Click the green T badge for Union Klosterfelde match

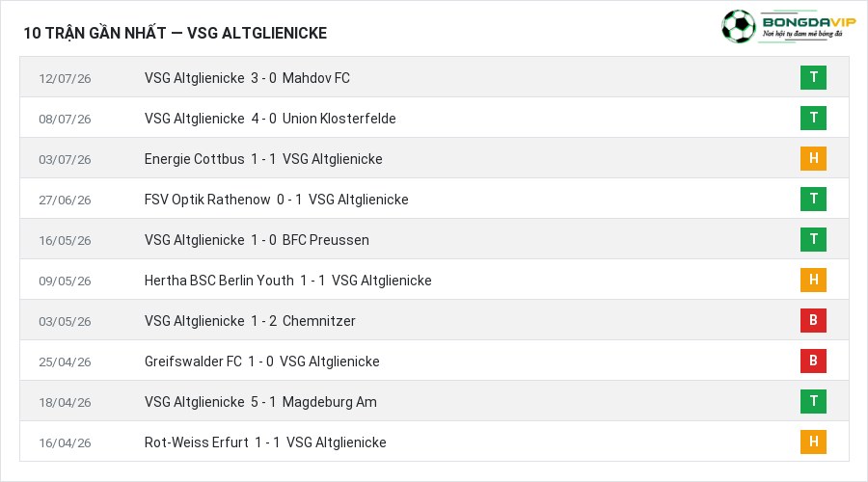813,118
